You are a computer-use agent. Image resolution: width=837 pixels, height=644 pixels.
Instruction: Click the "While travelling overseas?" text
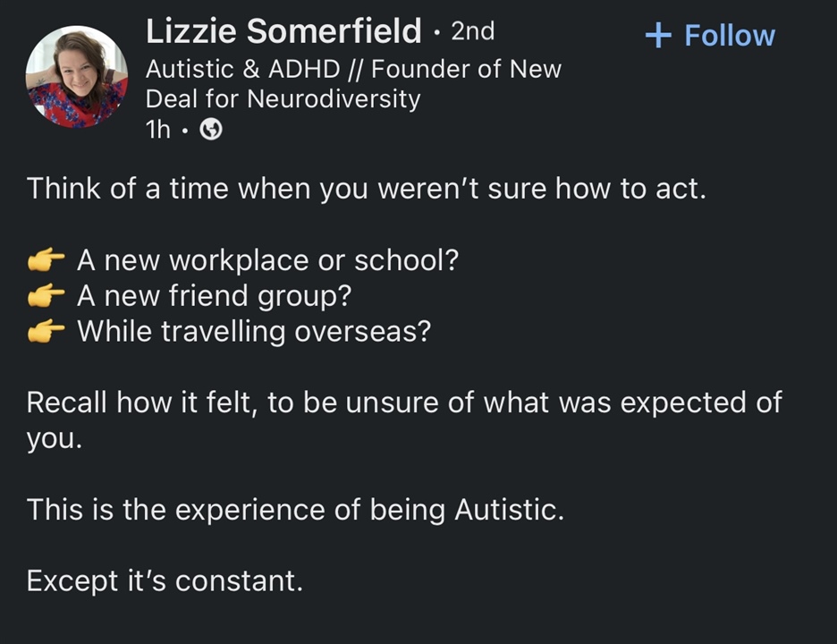pyautogui.click(x=254, y=332)
